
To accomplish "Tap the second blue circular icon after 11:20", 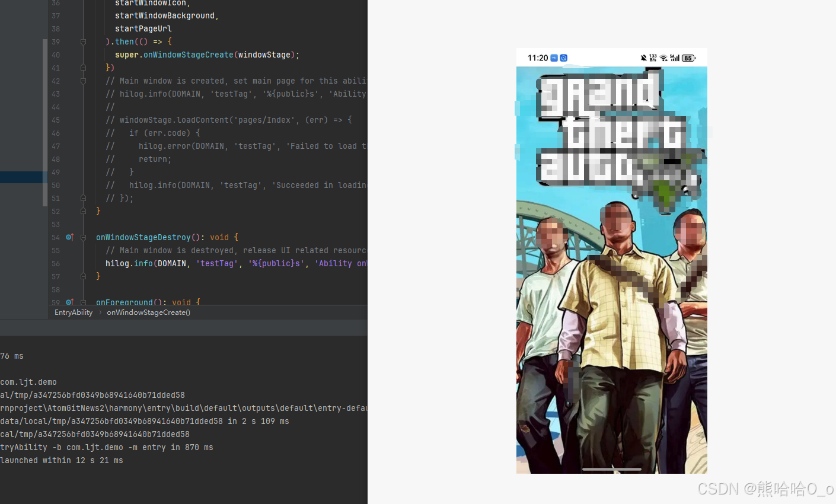I will [x=564, y=58].
